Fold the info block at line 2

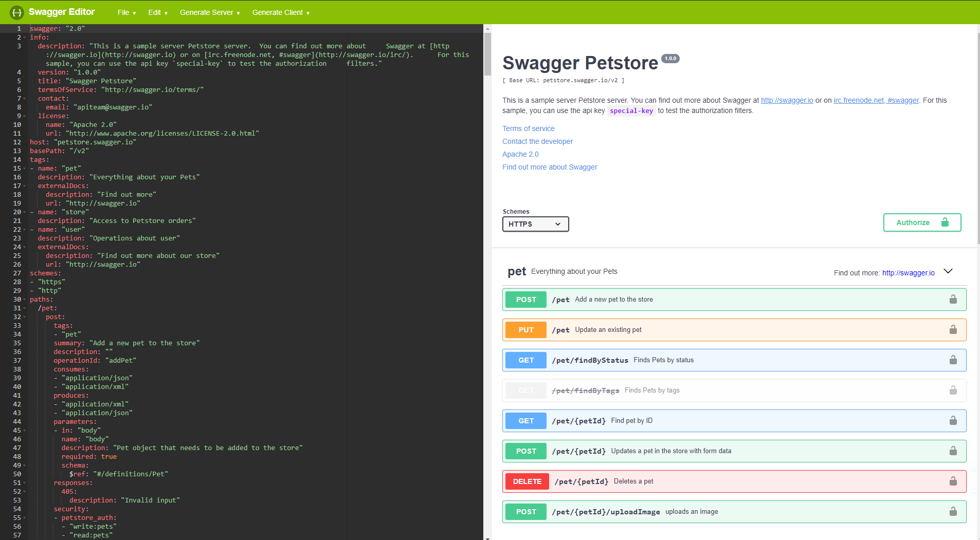pyautogui.click(x=24, y=38)
